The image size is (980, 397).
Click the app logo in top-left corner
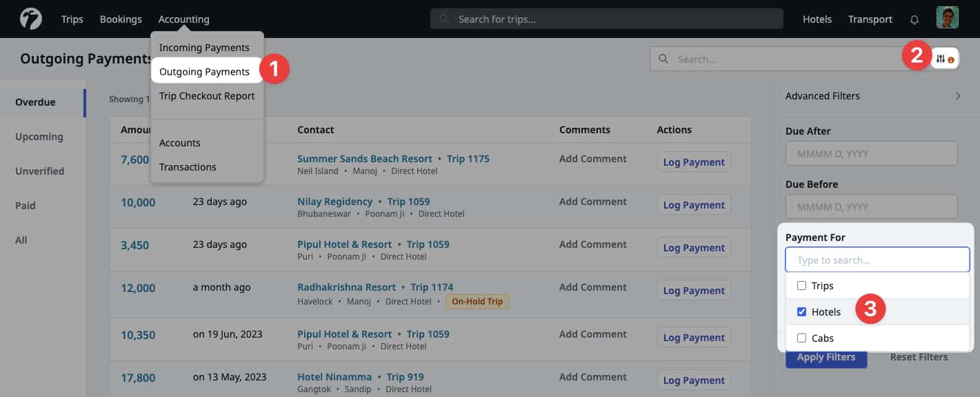[31, 19]
